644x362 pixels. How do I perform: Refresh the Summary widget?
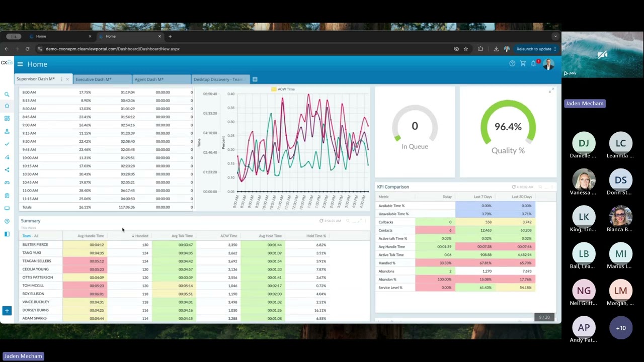[321, 221]
